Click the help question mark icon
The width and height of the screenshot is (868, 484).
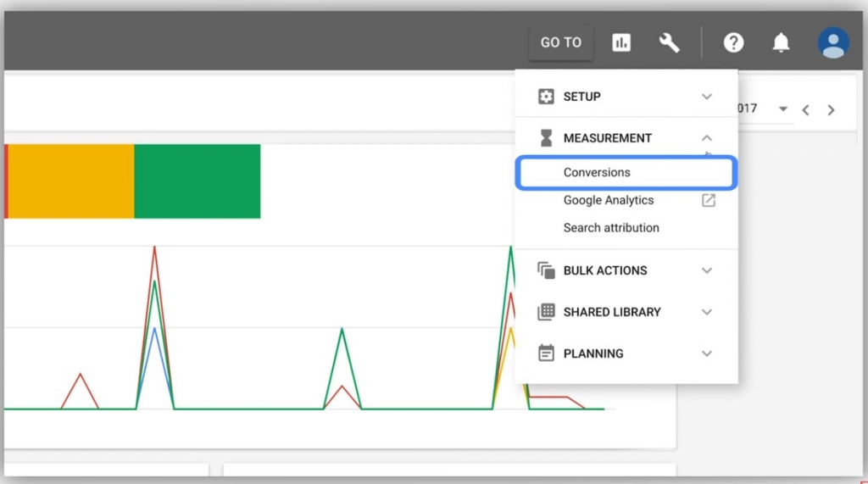tap(733, 42)
